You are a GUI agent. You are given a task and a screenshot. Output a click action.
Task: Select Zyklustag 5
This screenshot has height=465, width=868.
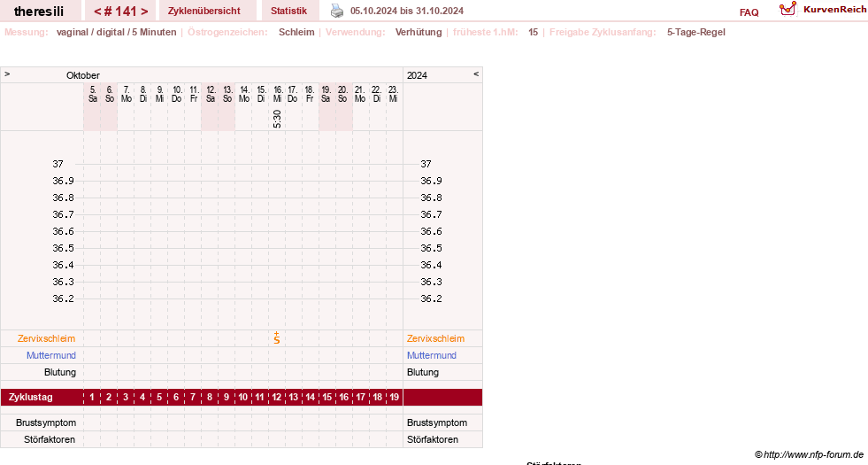point(159,398)
